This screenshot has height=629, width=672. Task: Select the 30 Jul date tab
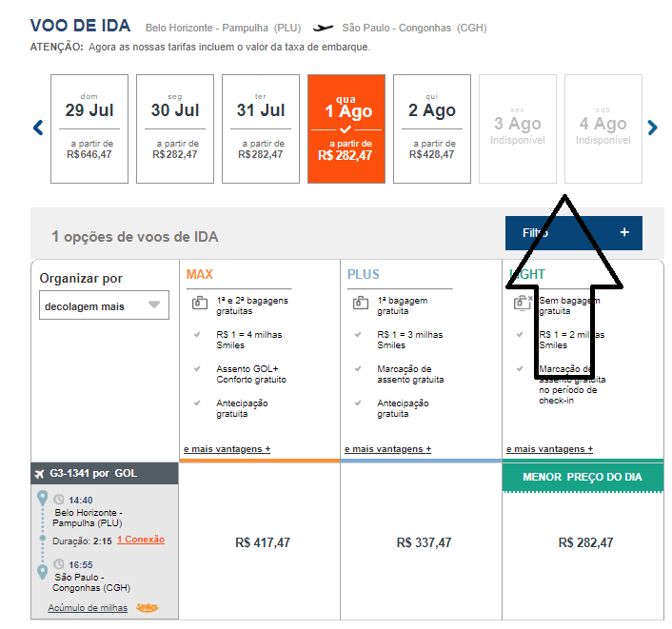click(x=175, y=129)
